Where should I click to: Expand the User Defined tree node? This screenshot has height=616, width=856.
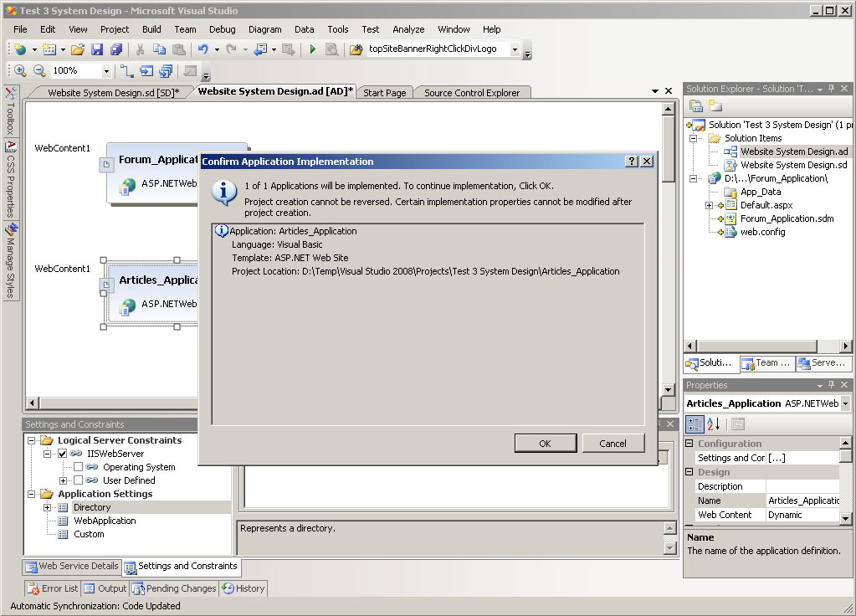click(x=64, y=480)
